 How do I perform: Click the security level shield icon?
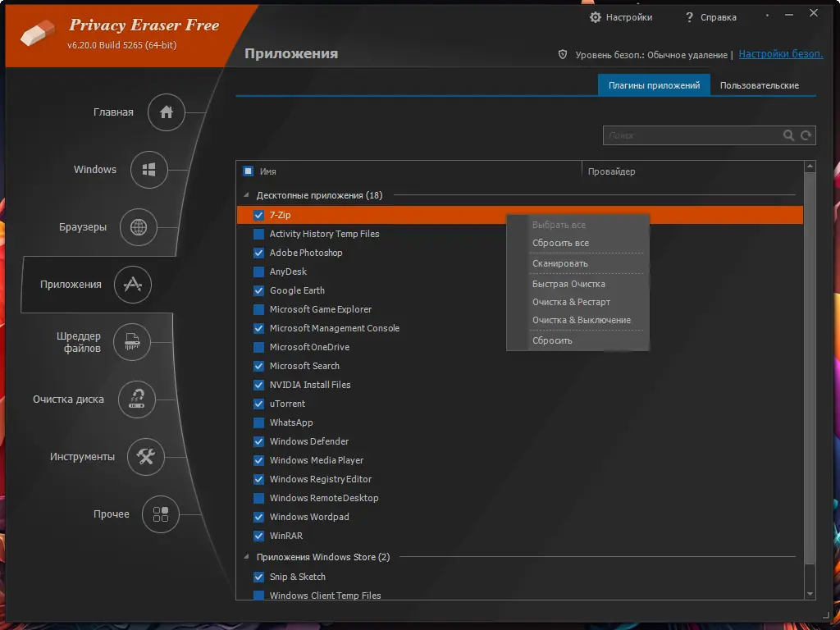(x=563, y=54)
